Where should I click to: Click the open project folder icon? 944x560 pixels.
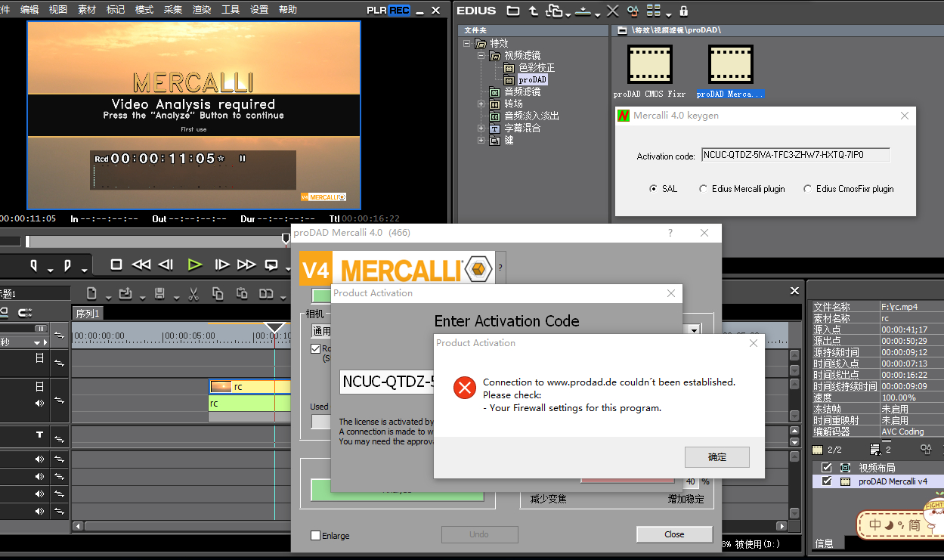[x=125, y=293]
